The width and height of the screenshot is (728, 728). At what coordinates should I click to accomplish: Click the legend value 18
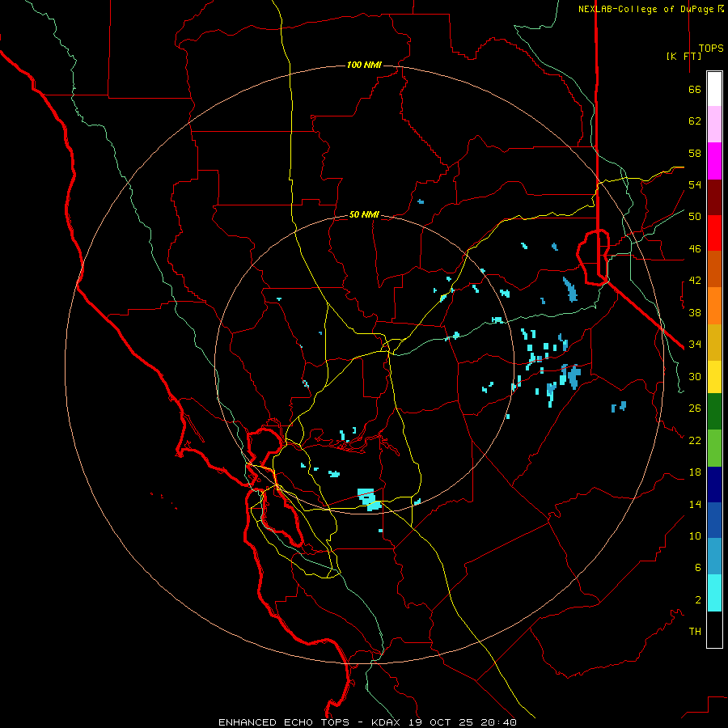[x=695, y=472]
